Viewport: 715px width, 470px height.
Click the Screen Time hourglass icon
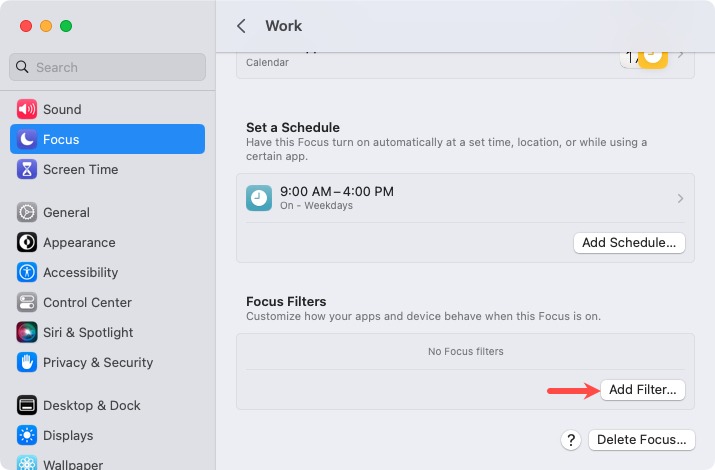tap(27, 169)
